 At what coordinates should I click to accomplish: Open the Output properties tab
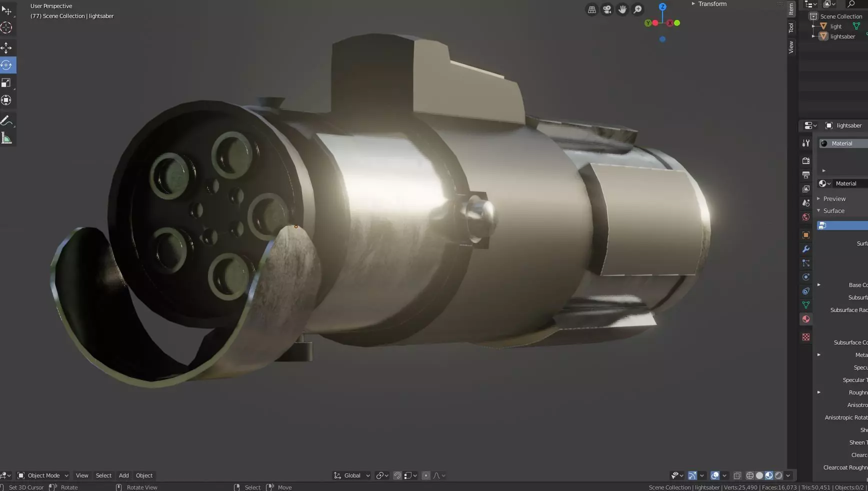click(x=805, y=174)
